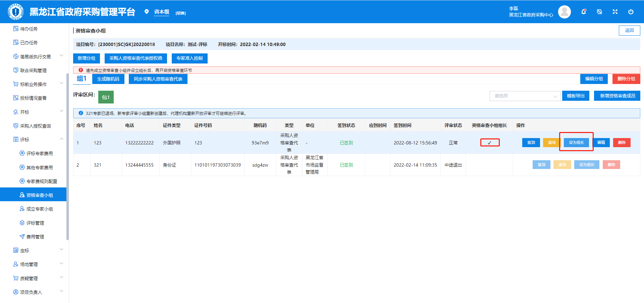
Task: Click 模板导出 button
Action: [x=576, y=96]
